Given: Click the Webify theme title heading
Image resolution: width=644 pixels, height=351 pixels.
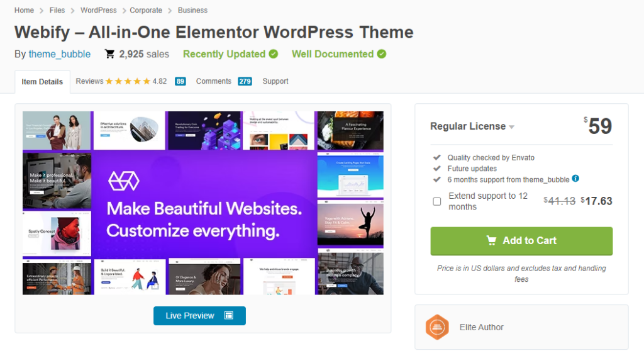Looking at the screenshot, I should [214, 32].
